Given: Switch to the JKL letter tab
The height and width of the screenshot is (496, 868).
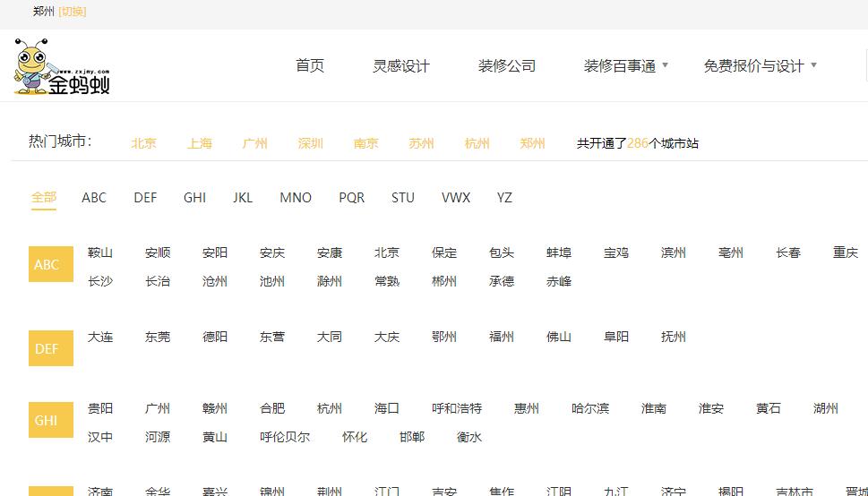Looking at the screenshot, I should (243, 198).
